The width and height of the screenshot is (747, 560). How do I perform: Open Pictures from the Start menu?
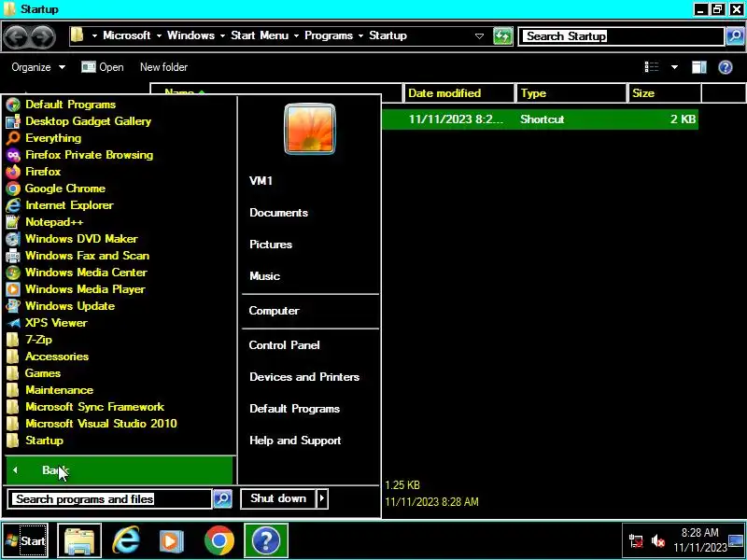[x=271, y=245]
